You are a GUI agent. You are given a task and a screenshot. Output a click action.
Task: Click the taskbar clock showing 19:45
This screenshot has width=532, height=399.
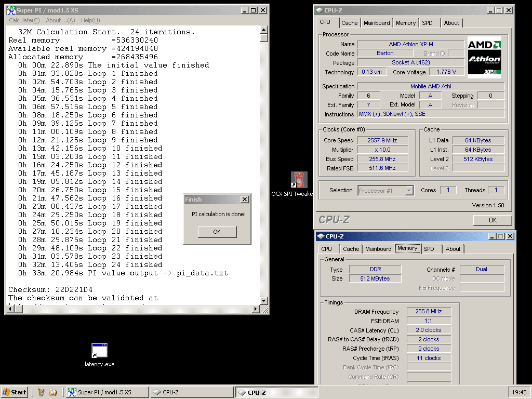[519, 392]
